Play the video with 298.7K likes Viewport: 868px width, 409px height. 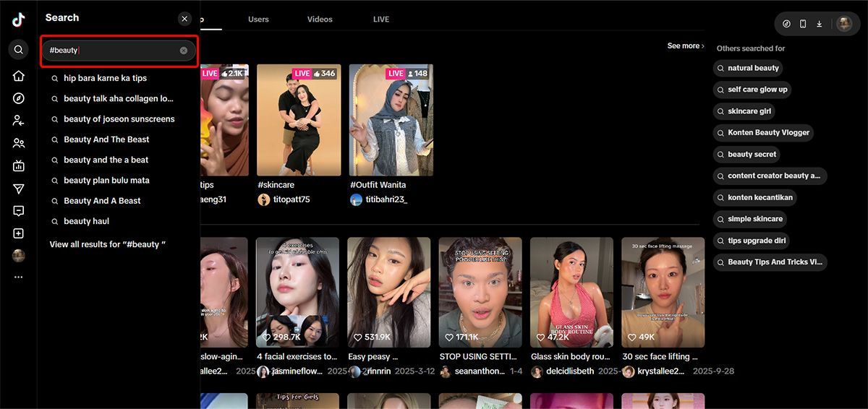pos(298,293)
